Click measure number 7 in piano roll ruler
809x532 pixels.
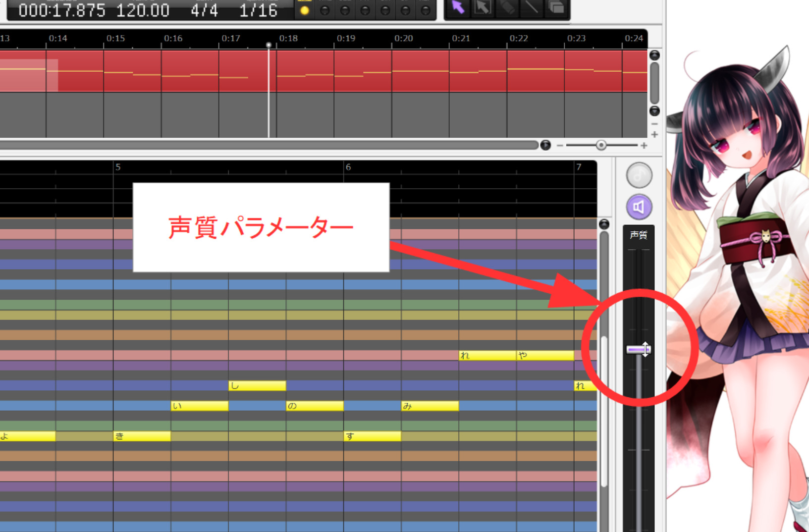[579, 167]
